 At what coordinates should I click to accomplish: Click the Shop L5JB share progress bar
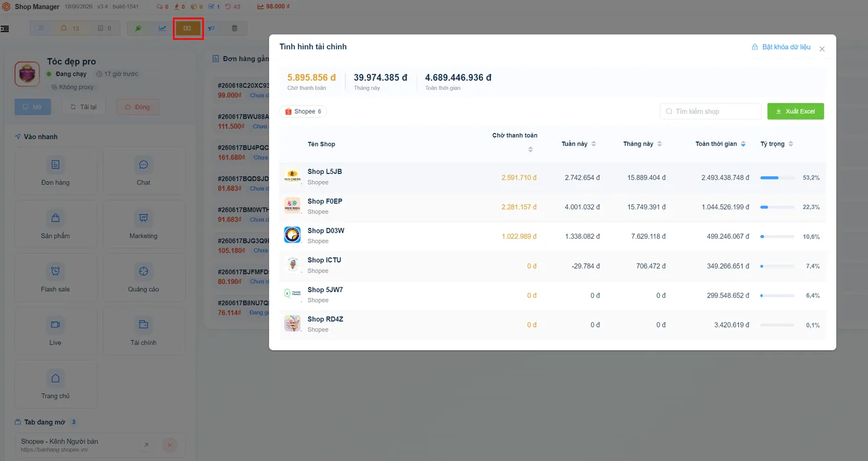click(x=777, y=177)
